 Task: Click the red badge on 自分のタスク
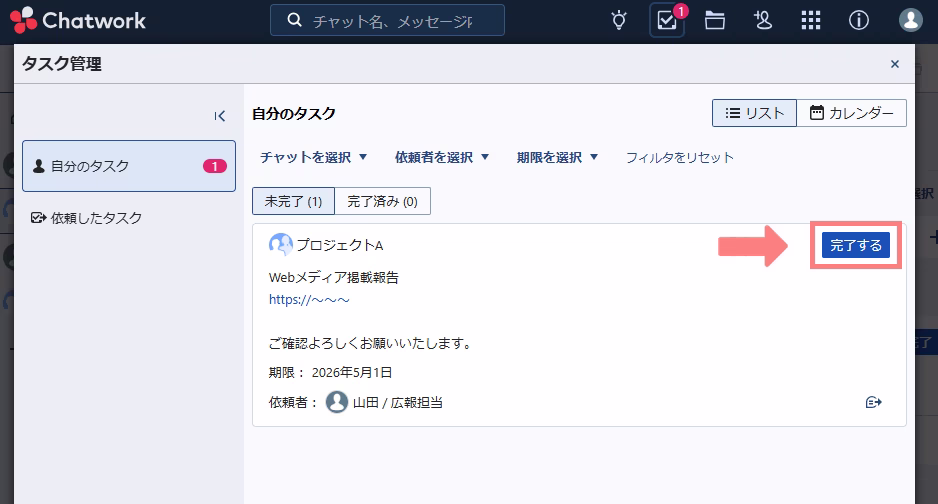tap(215, 166)
